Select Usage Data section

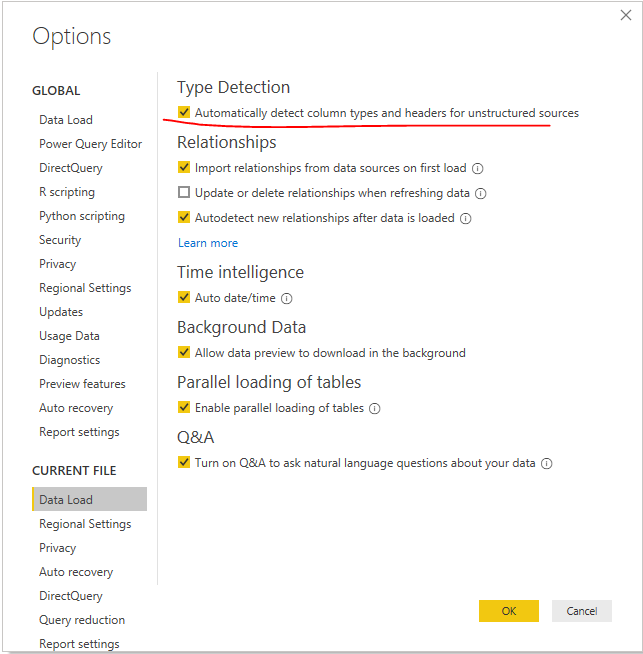point(69,336)
